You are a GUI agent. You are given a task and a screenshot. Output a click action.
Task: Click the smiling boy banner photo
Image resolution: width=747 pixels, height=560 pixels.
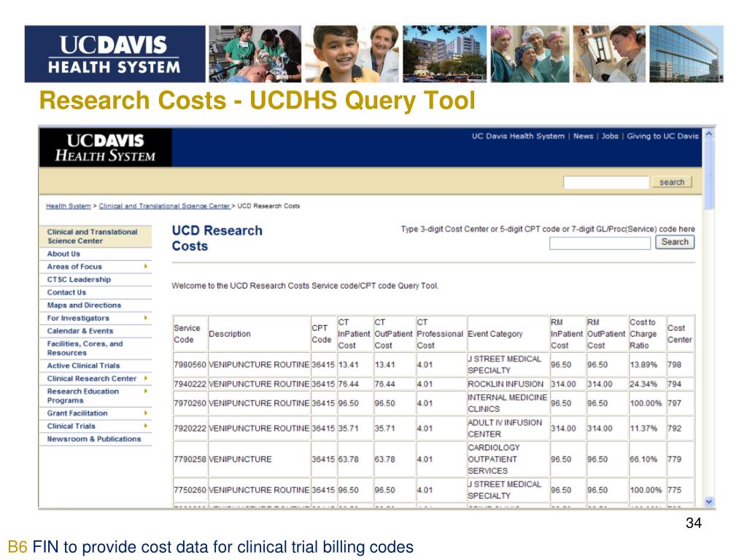(351, 54)
